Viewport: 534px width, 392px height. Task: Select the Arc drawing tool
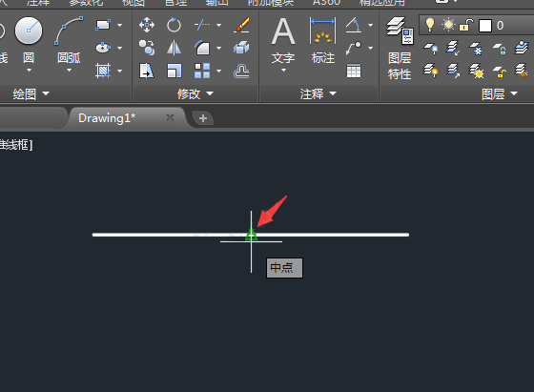pos(69,31)
